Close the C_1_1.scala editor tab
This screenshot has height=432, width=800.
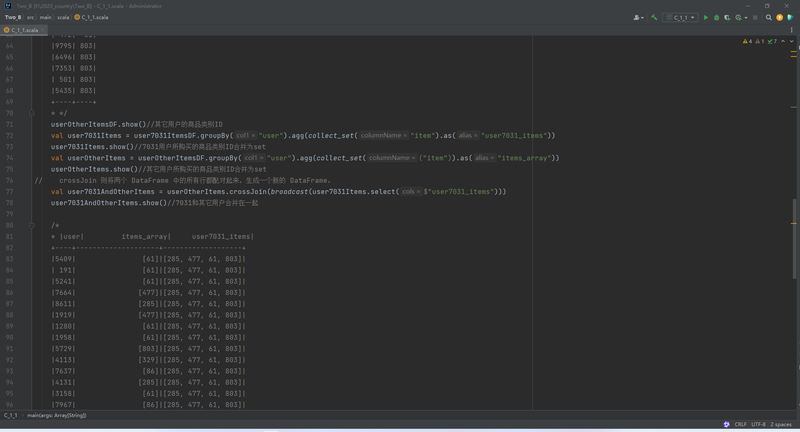click(43, 30)
